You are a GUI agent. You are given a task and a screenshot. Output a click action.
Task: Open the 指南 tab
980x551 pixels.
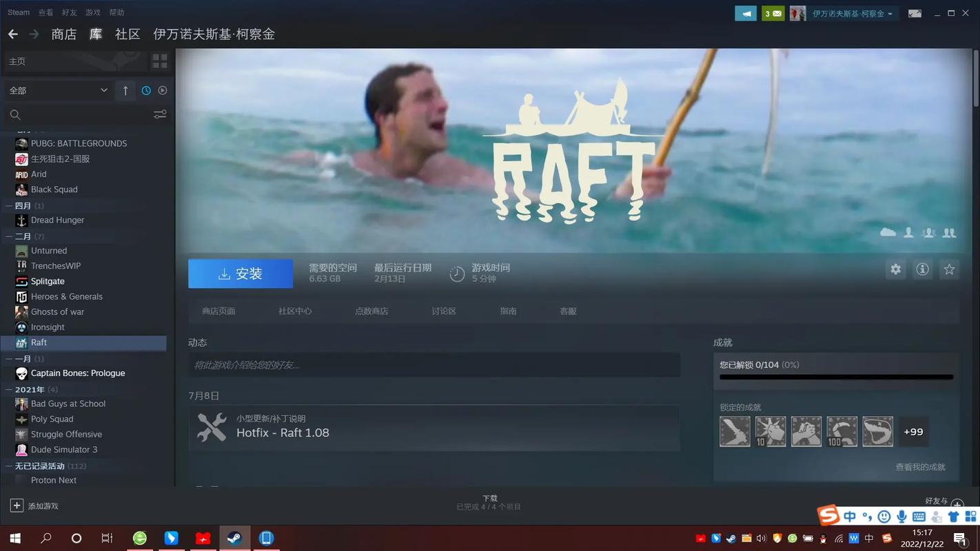(509, 311)
